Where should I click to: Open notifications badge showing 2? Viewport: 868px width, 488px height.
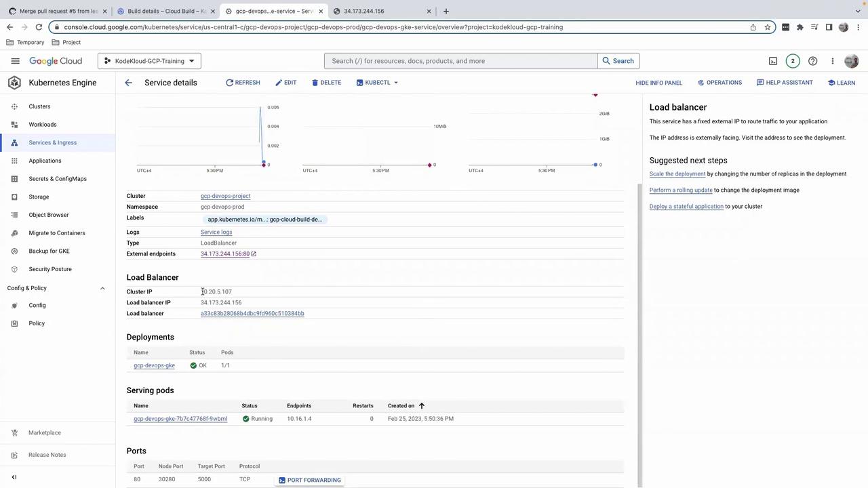(793, 61)
